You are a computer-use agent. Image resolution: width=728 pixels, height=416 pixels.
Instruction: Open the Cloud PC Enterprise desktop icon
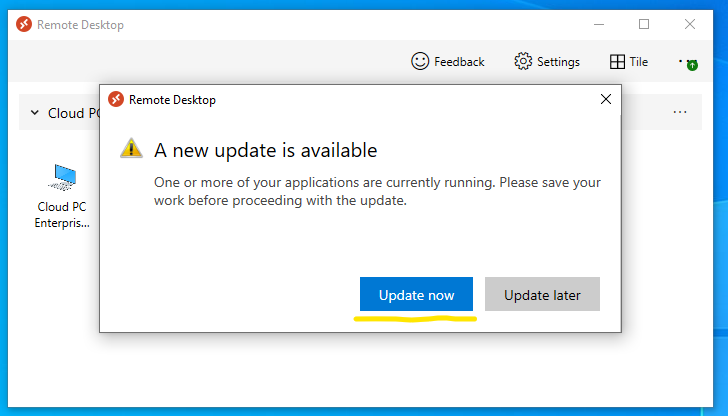point(63,180)
